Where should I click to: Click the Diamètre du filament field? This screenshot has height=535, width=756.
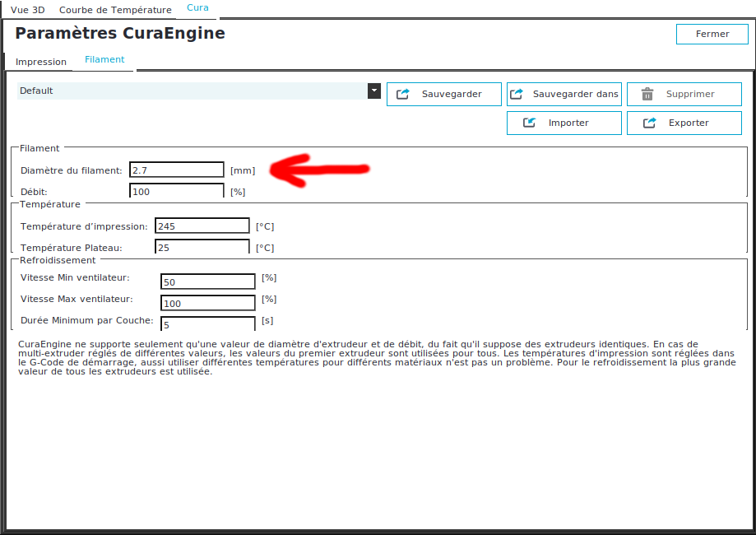(x=177, y=170)
